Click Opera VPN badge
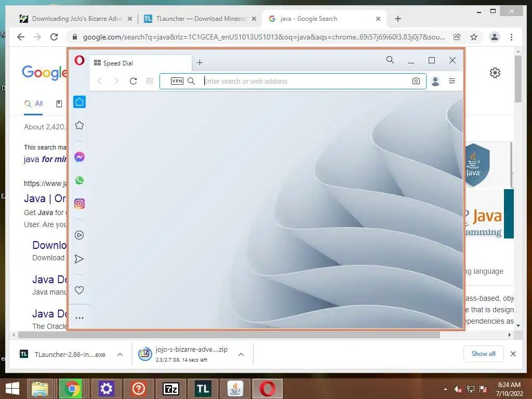 coord(177,81)
